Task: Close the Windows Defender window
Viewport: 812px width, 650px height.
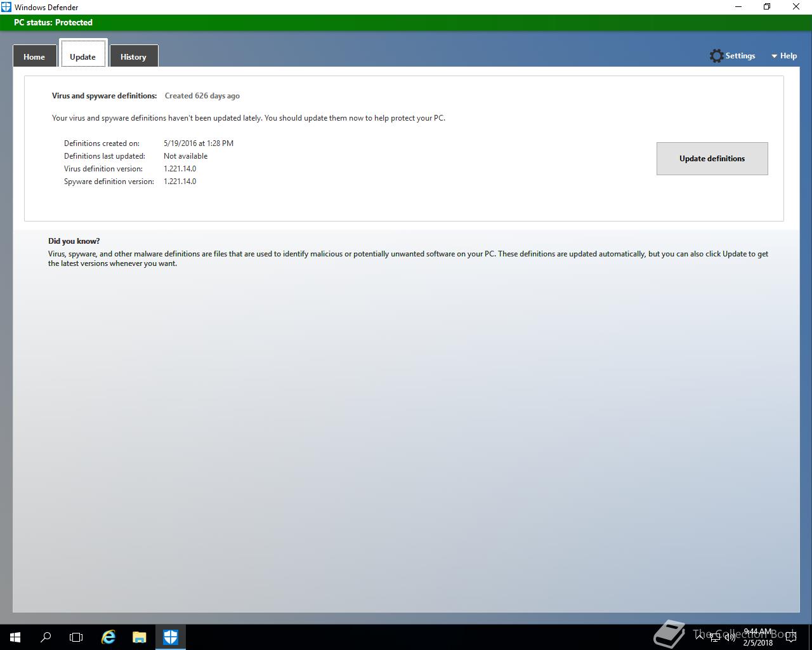Action: click(796, 7)
